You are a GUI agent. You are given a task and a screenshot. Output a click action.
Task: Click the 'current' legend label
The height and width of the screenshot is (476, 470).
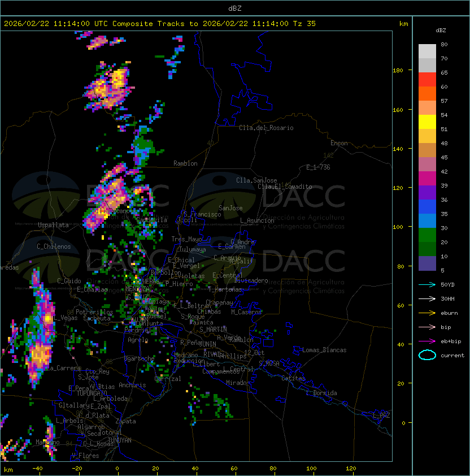coord(452,356)
